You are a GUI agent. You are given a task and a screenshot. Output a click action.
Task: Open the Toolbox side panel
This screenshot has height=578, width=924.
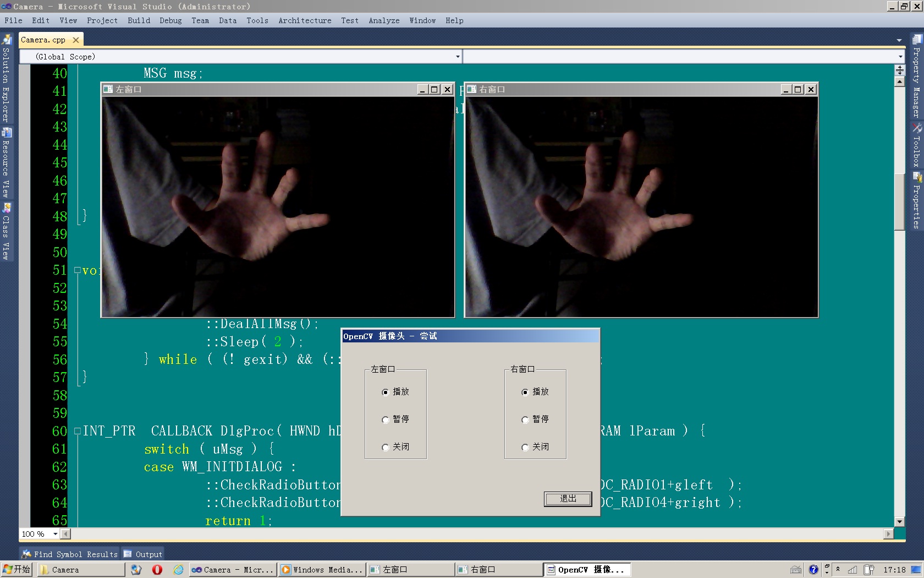click(x=917, y=146)
